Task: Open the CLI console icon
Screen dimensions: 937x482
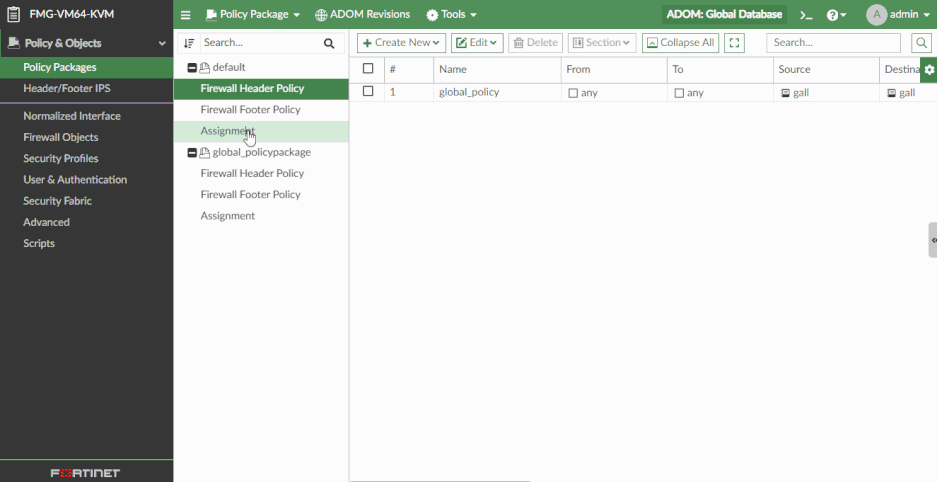Action: tap(806, 15)
